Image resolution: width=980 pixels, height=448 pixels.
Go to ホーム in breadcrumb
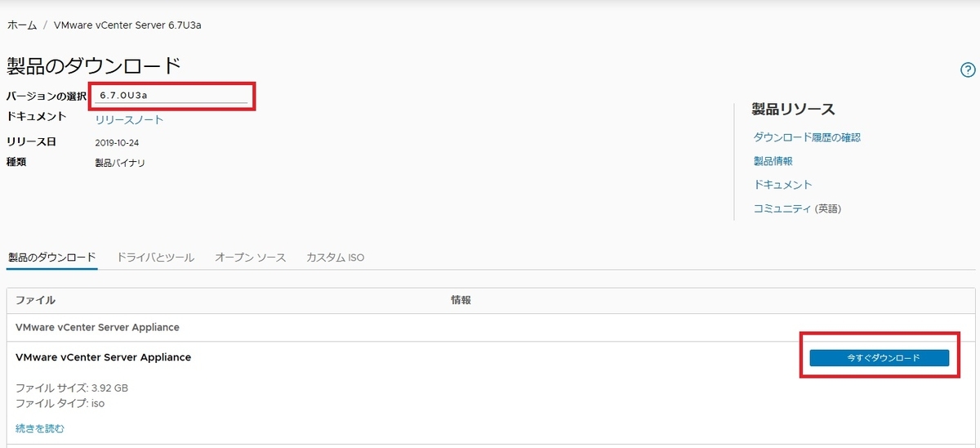(22, 25)
